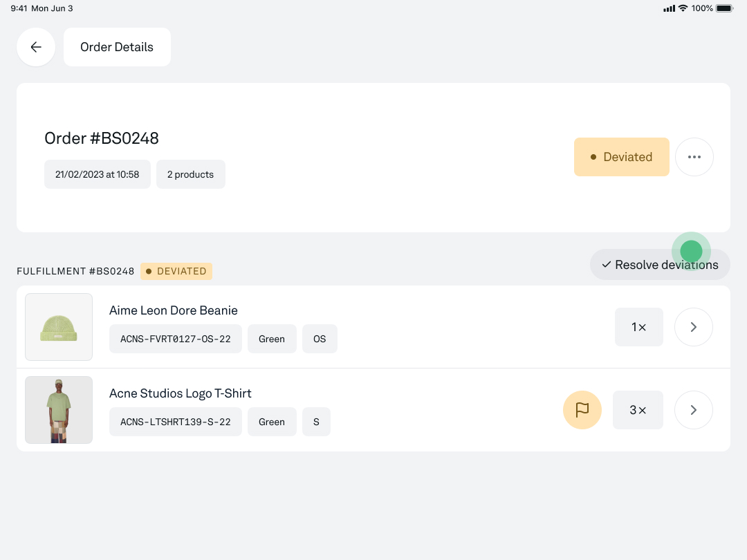The width and height of the screenshot is (747, 560).
Task: Expand Acne Studios Logo T-Shirt chevron
Action: pyautogui.click(x=693, y=410)
